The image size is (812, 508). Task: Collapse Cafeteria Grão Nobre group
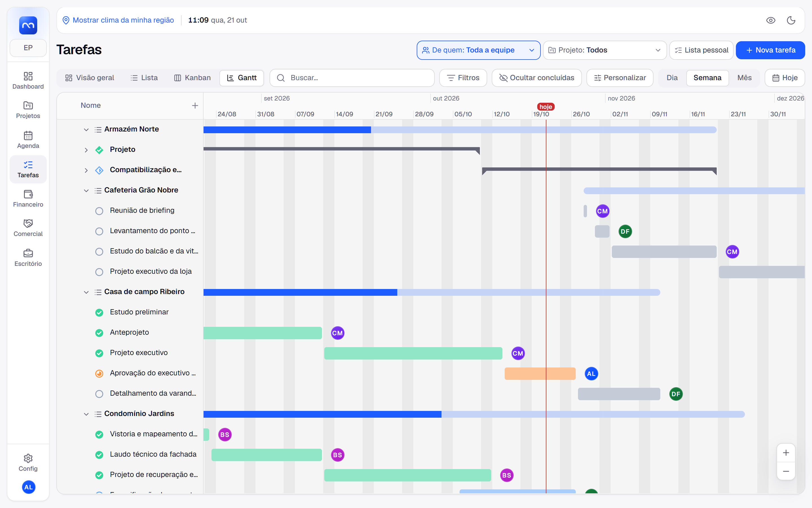[86, 190]
